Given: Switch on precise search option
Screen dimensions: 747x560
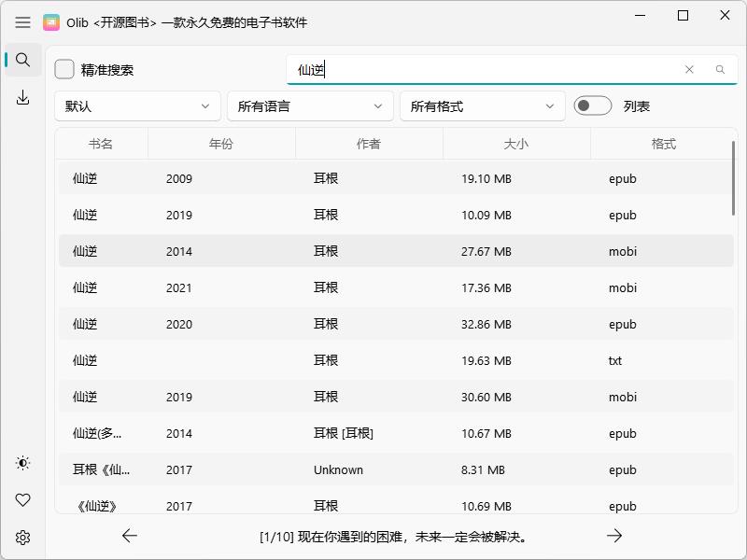Looking at the screenshot, I should click(x=63, y=69).
